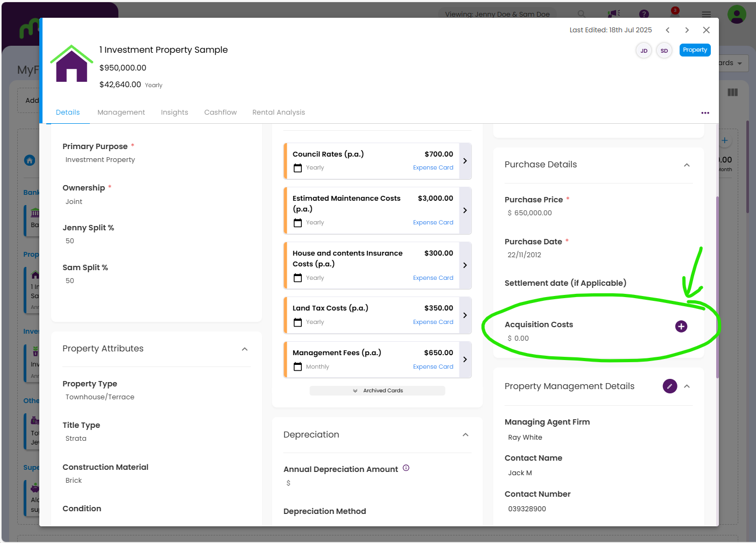Click the JD owner avatar

point(644,51)
